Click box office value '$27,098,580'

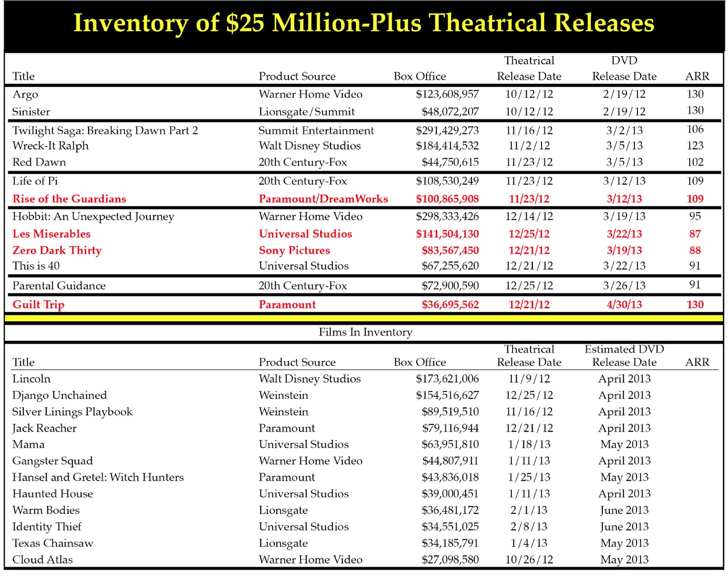450,560
